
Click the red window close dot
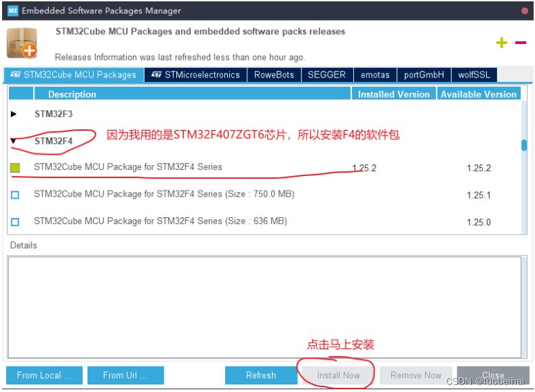(525, 11)
